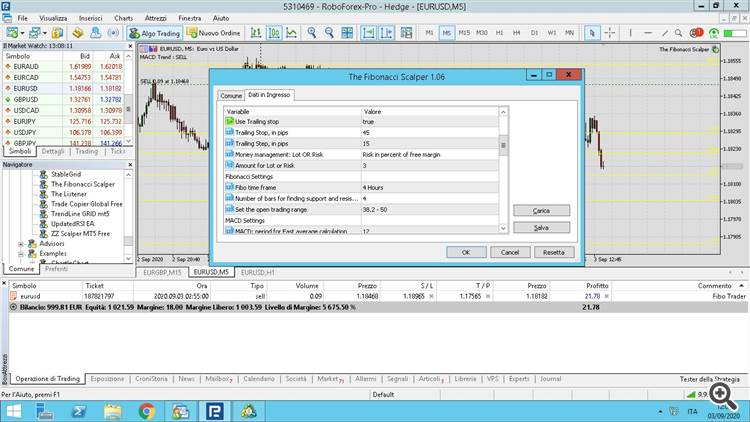This screenshot has width=750, height=422.
Task: Open the Navigator toolbar icon
Action: coord(96,33)
